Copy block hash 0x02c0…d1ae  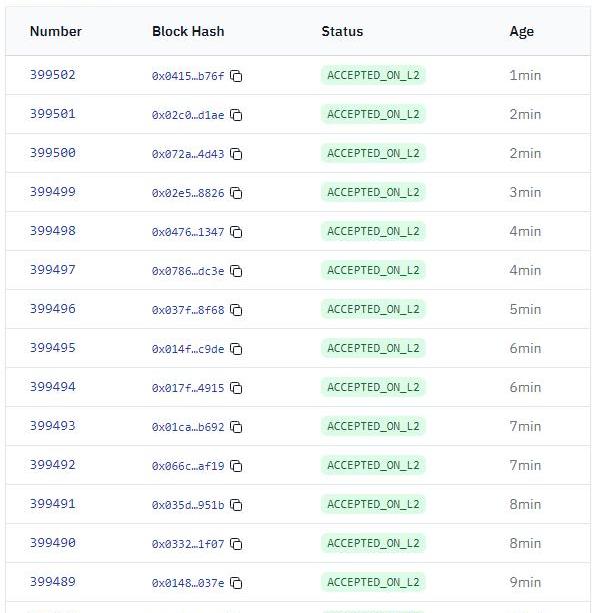pyautogui.click(x=236, y=115)
